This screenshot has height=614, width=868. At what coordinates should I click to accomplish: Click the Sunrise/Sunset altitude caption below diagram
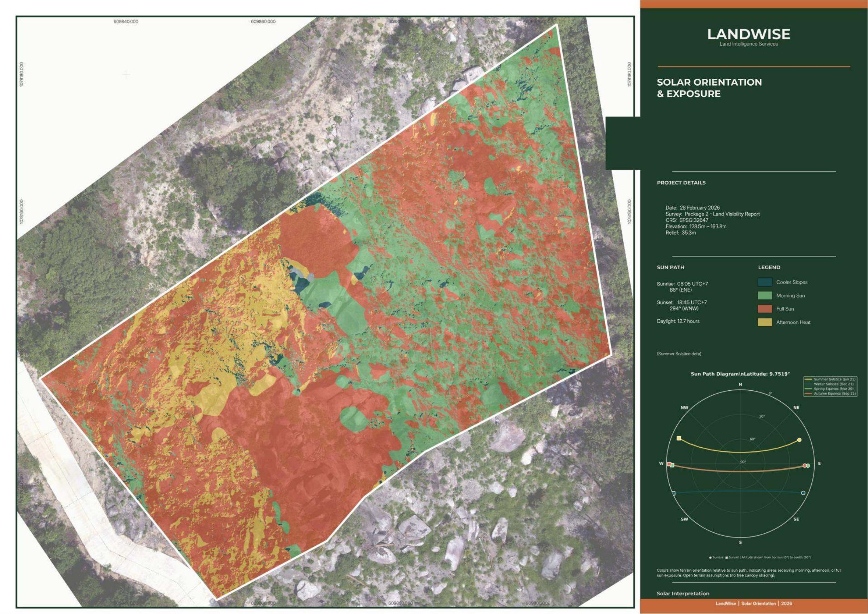coord(760,557)
